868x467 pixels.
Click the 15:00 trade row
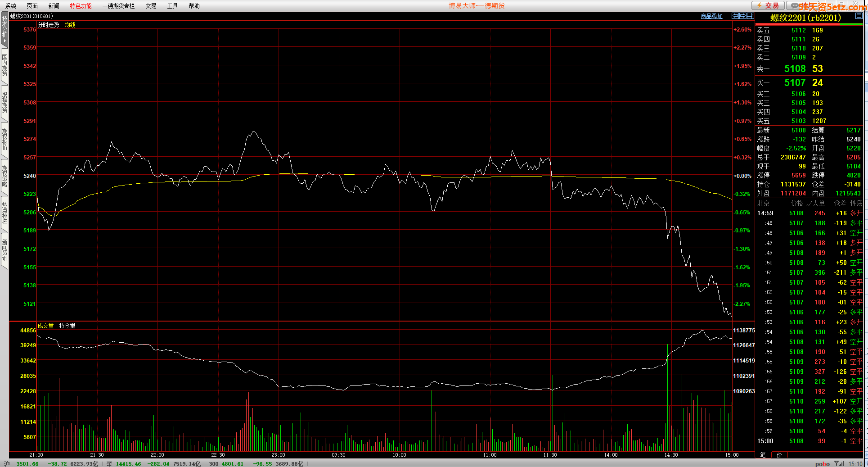810,441
